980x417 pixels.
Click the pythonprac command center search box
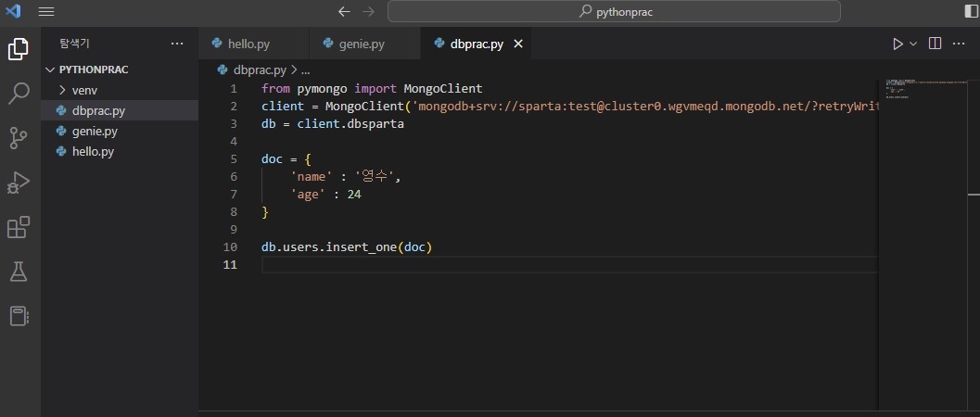tap(614, 11)
